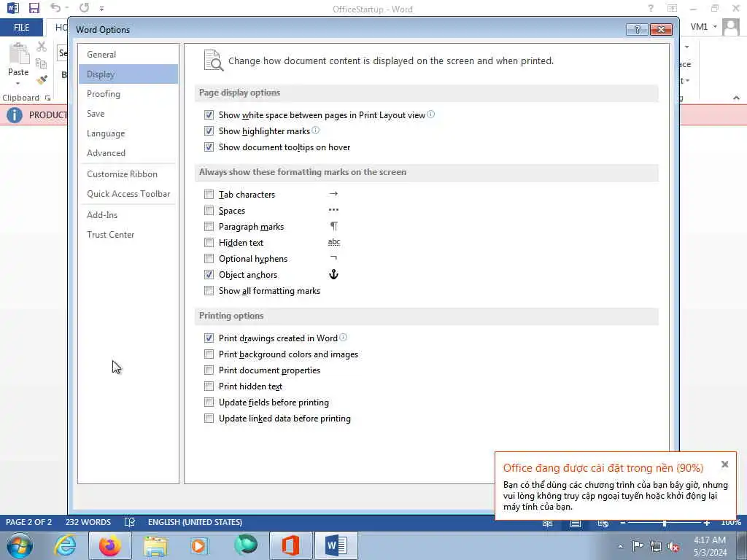Image resolution: width=747 pixels, height=560 pixels.
Task: Toggle Show highlighter marks checkbox
Action: tap(209, 131)
